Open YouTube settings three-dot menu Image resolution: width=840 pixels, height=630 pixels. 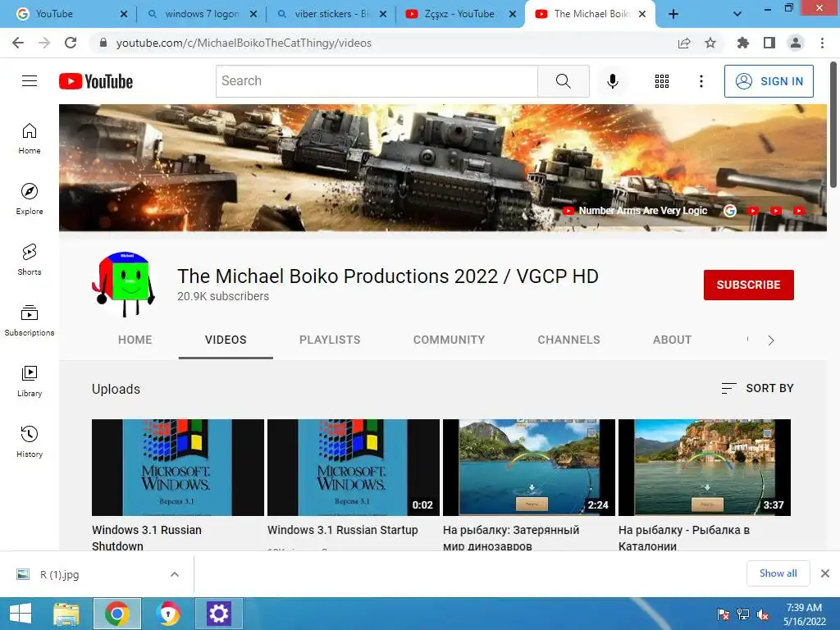pyautogui.click(x=701, y=81)
